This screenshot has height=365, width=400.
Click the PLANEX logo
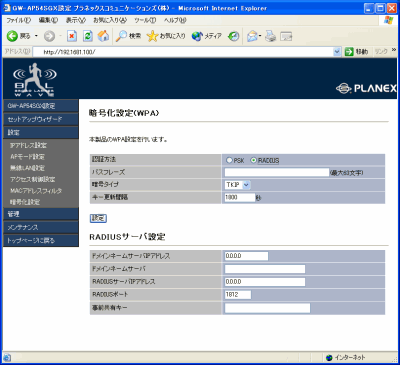[x=366, y=88]
